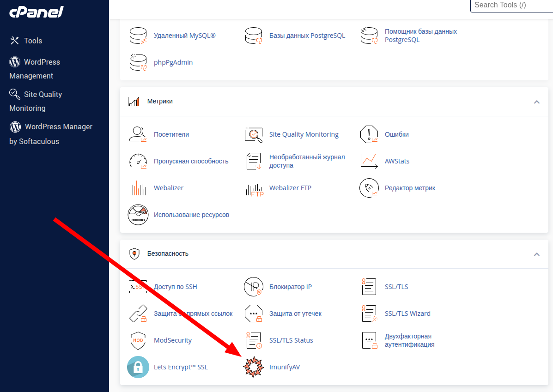Click the hotlink protection chain icon
The width and height of the screenshot is (553, 392).
pos(138,314)
